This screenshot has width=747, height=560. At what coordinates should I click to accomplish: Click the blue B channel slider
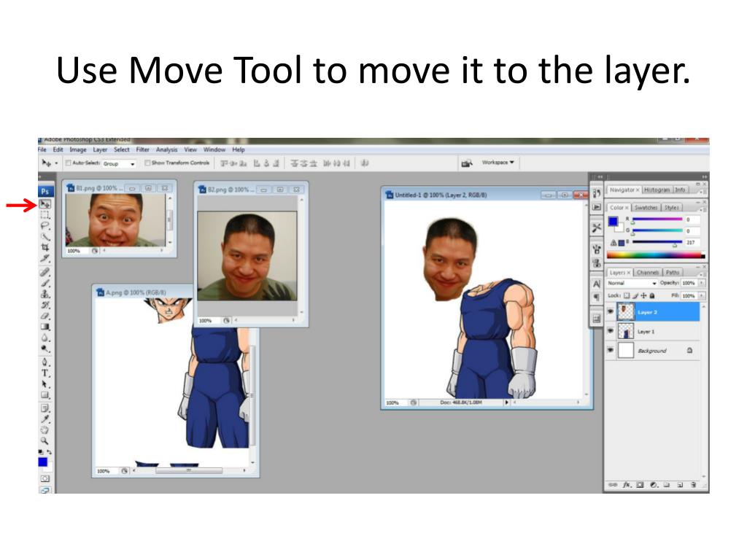click(657, 242)
